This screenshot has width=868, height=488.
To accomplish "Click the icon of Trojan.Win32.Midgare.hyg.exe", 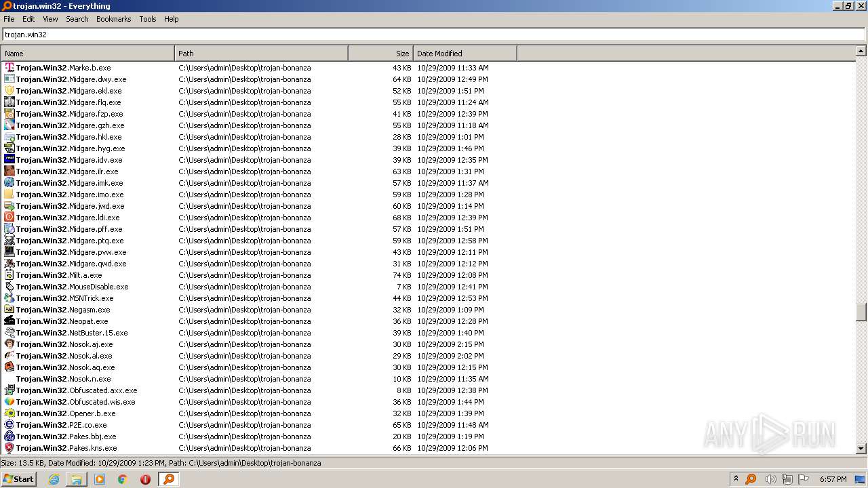I will tap(9, 148).
